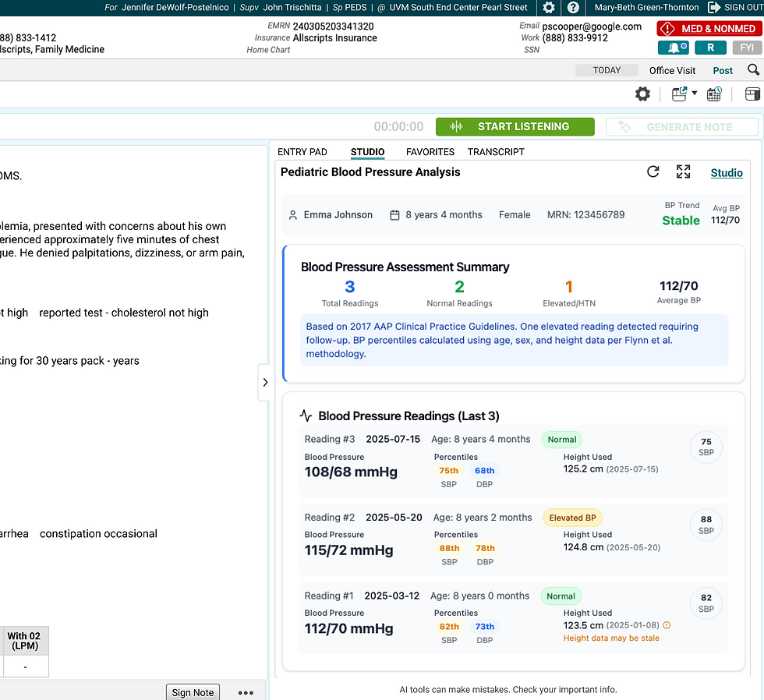Open the Studio link
The image size is (764, 700).
pyautogui.click(x=727, y=173)
